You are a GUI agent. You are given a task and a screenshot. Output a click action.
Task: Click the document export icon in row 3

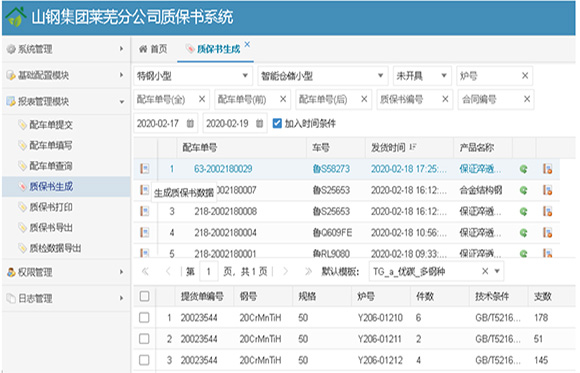[x=547, y=211]
